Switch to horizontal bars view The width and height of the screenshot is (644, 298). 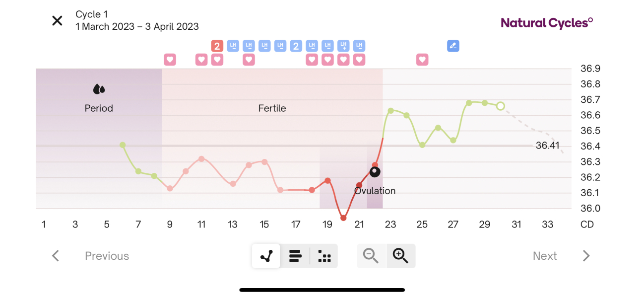coord(295,256)
